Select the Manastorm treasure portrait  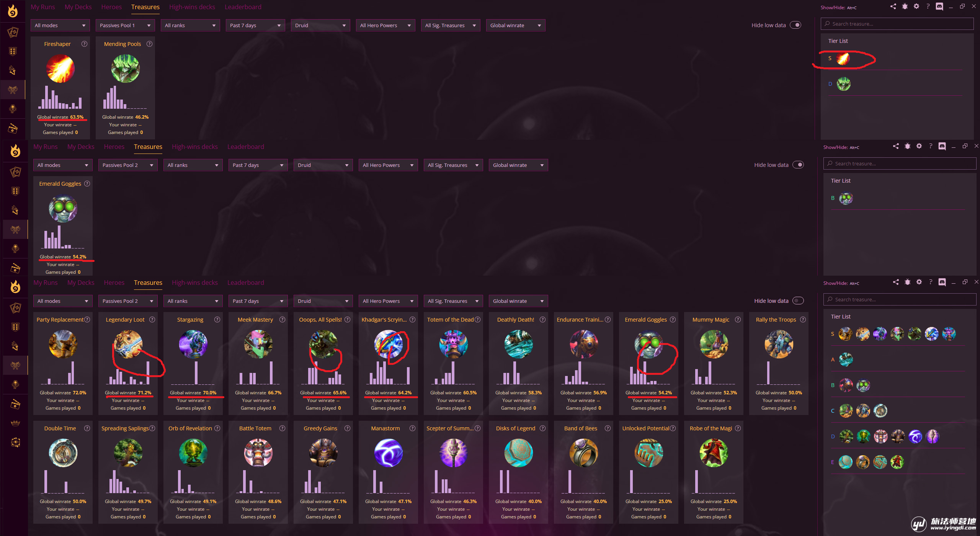pos(388,453)
